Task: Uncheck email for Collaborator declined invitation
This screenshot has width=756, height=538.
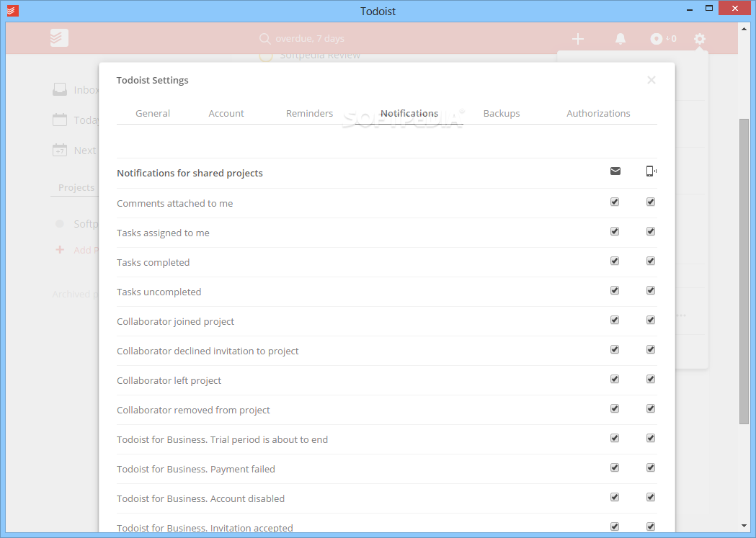Action: [x=615, y=349]
